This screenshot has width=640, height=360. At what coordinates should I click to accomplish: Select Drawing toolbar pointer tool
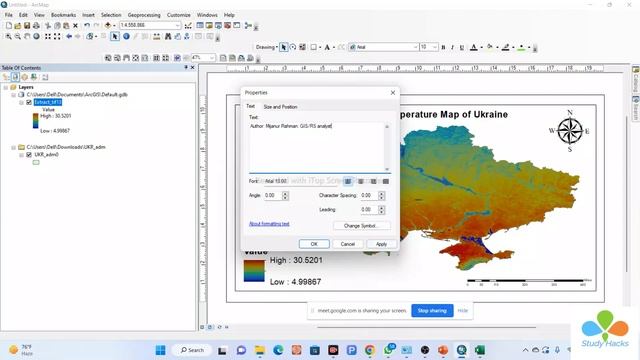pos(284,47)
